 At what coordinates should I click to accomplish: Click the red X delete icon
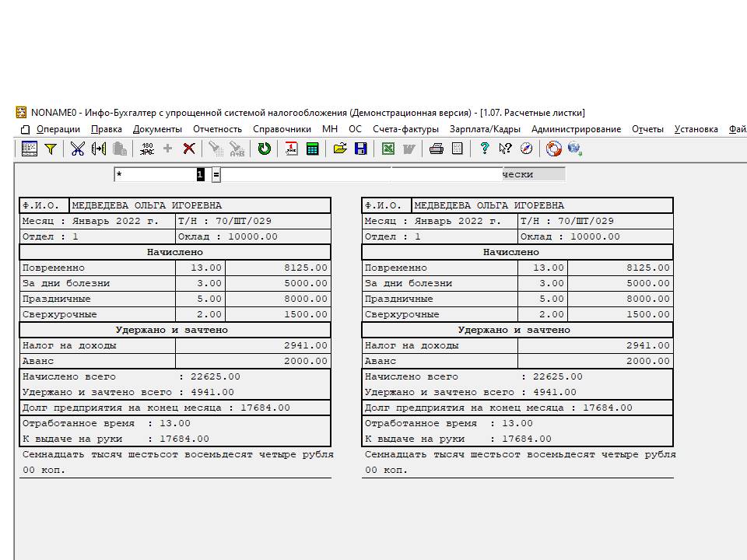pyautogui.click(x=189, y=149)
